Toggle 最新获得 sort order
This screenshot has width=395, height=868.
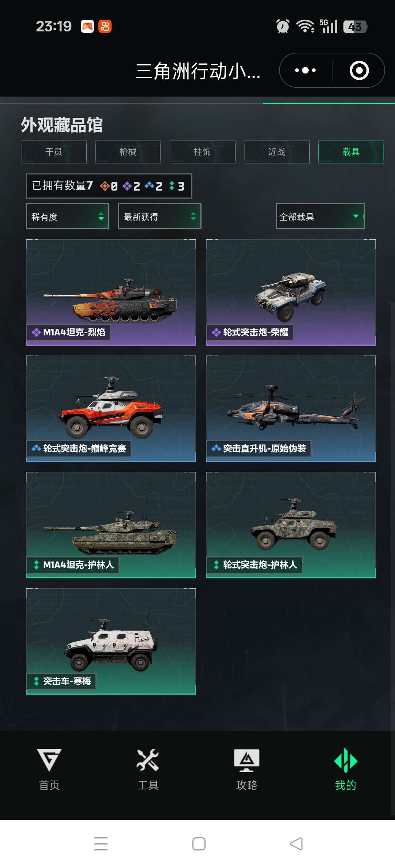[x=160, y=216]
